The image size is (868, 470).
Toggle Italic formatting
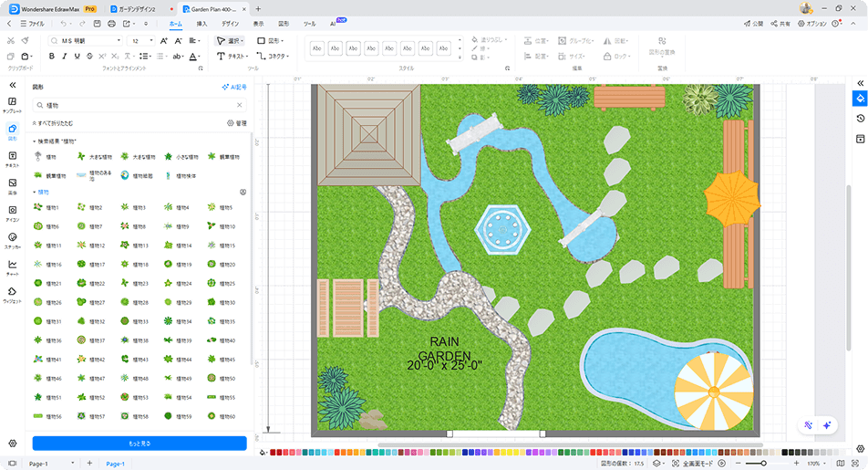tap(64, 56)
